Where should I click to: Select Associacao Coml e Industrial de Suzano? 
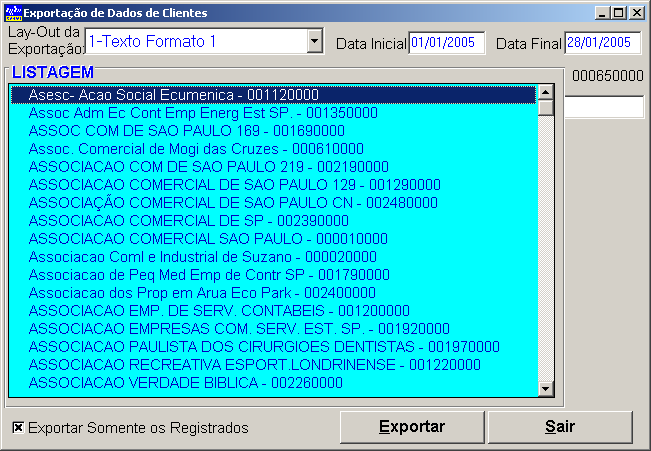(x=273, y=257)
